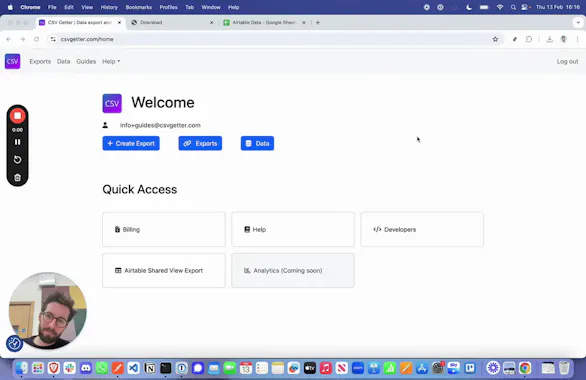Open Finder from the dock
Viewport: 586px width, 380px height.
point(22,368)
